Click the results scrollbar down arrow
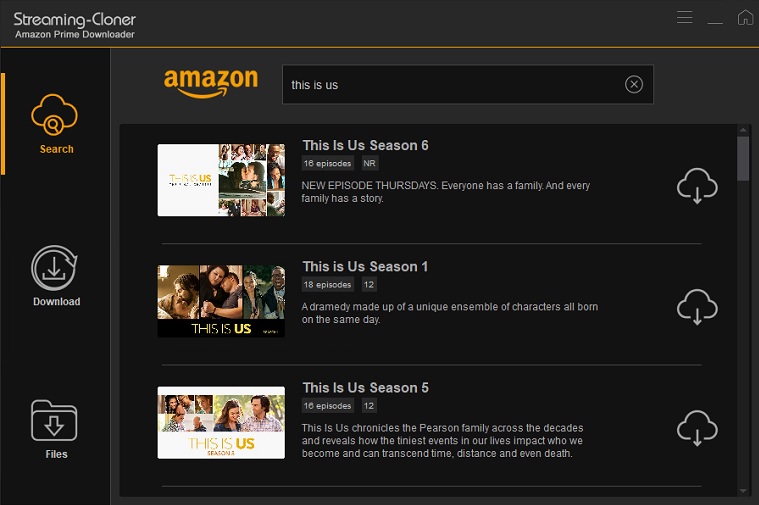 pos(743,490)
